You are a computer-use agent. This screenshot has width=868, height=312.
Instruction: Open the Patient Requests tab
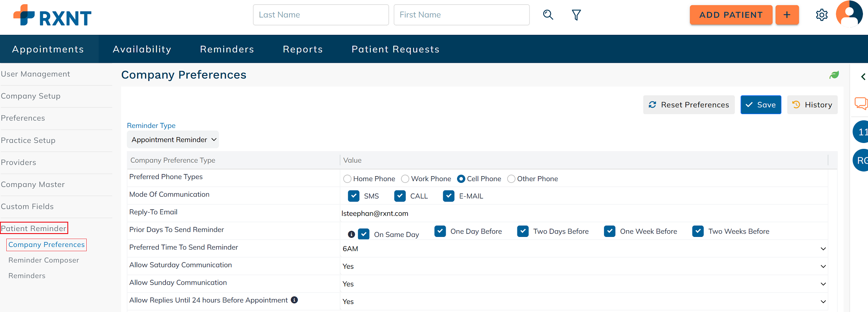[x=395, y=49]
